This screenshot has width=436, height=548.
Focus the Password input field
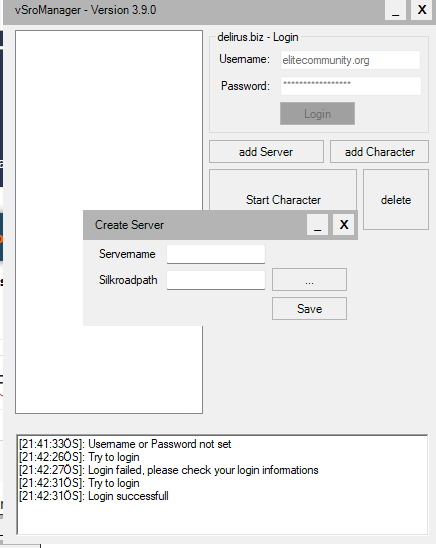coord(350,86)
